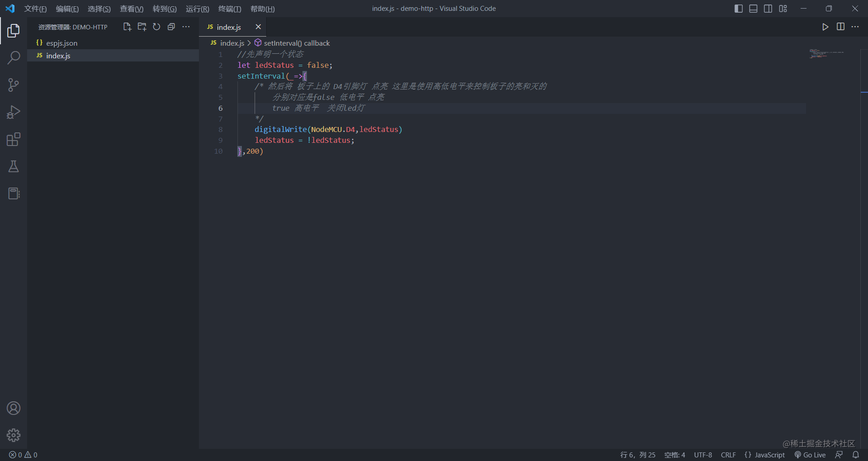Viewport: 868px width, 461px height.
Task: Open the Extensions marketplace view
Action: pyautogui.click(x=14, y=139)
